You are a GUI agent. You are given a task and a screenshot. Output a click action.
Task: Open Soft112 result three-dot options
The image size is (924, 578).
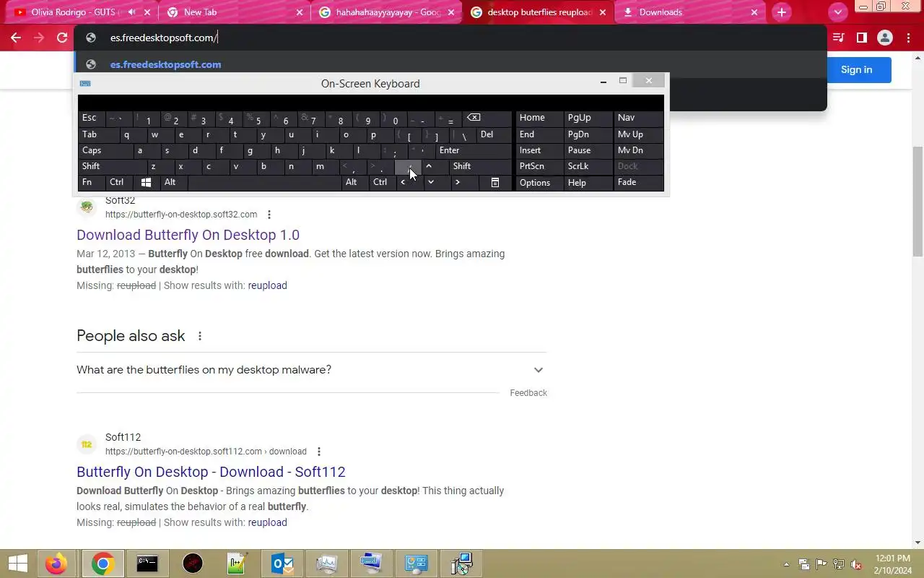318,452
